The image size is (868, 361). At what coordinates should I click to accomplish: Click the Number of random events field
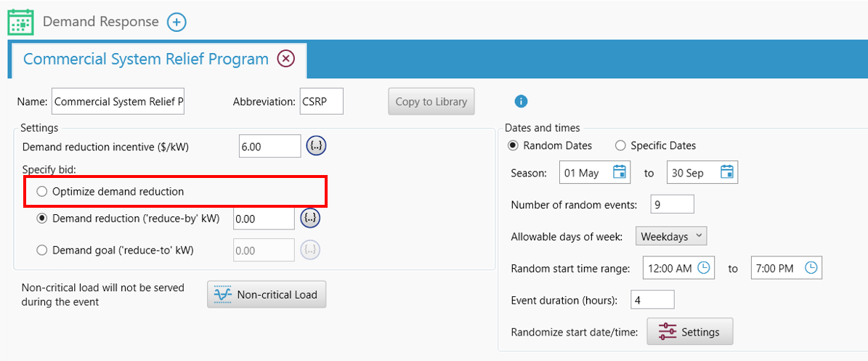(x=673, y=204)
